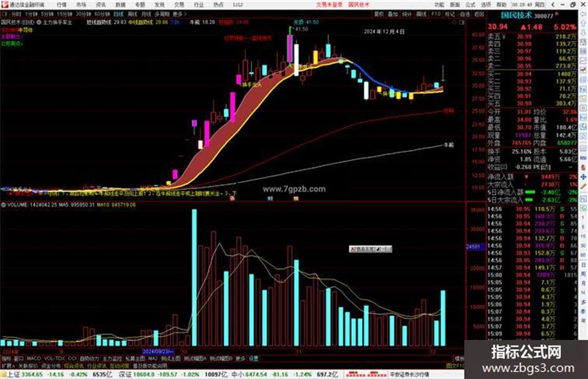Open the 公式 menu at top right

[x=470, y=5]
